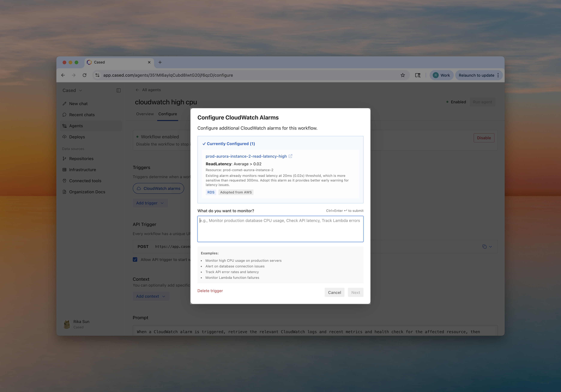Screen dimensions: 561x392
Task: Collapse the sidebar using the panel icon
Action: point(119,90)
